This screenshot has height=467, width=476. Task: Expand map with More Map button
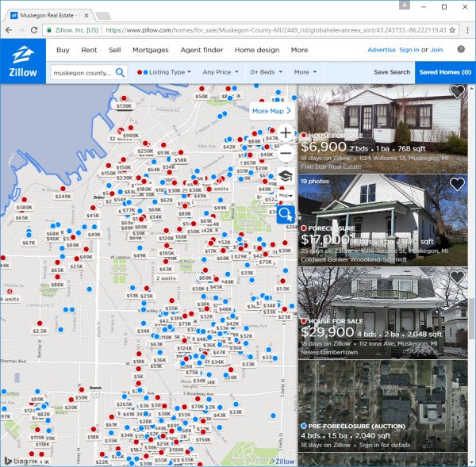pyautogui.click(x=271, y=111)
